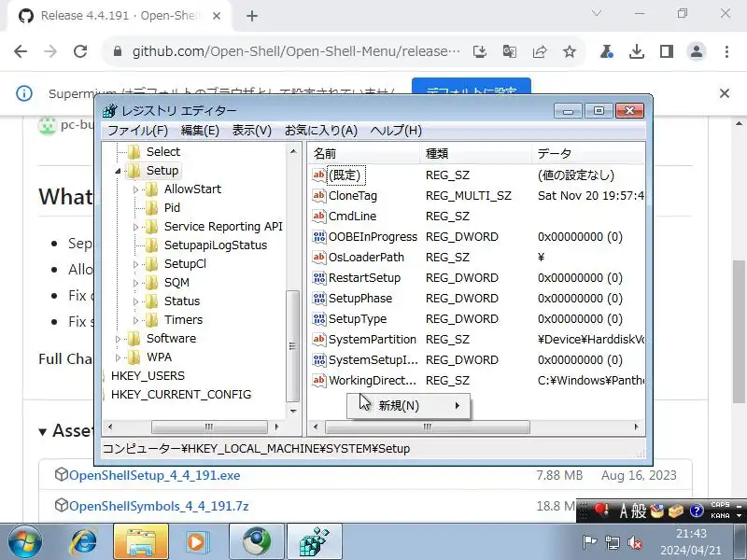The height and width of the screenshot is (560, 747).
Task: Download OpenShellSymbols_4_4_191.7z
Action: tap(159, 506)
